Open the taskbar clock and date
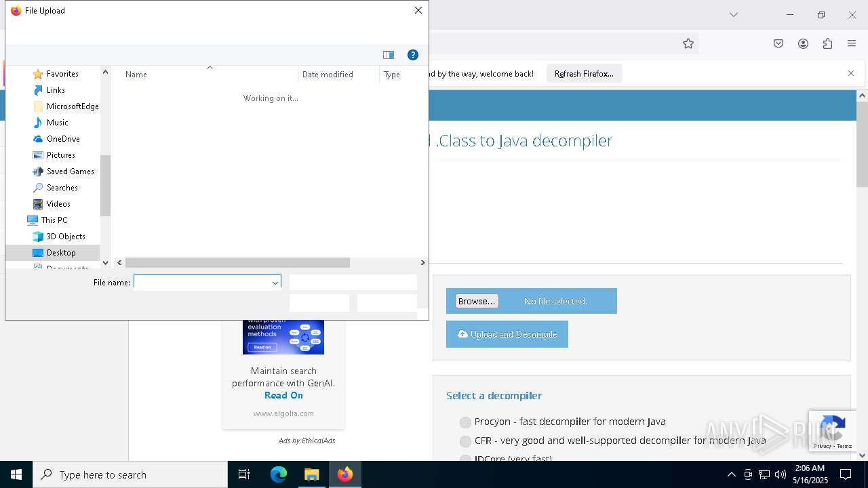The width and height of the screenshot is (868, 488). click(810, 474)
